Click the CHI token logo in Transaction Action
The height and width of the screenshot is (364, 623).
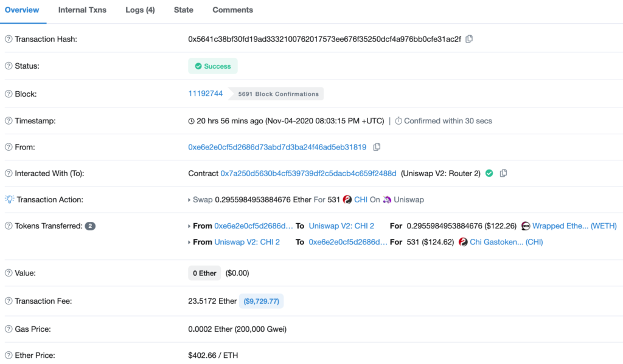(347, 200)
